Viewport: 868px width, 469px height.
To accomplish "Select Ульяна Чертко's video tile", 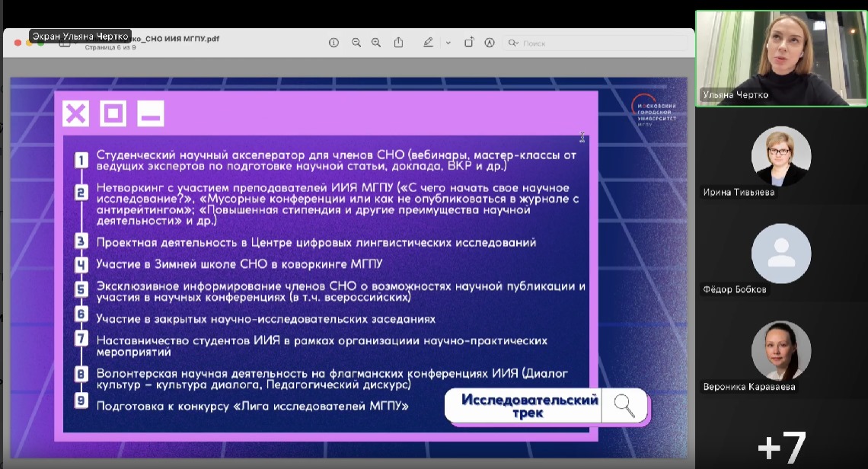I will [x=781, y=58].
